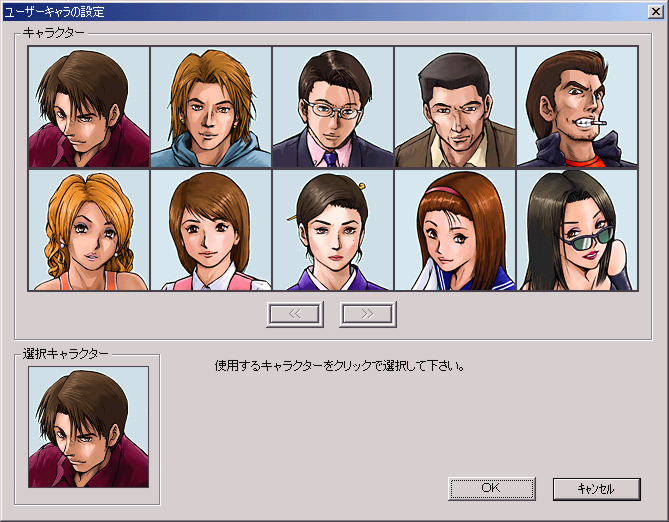Select the girl with pink headband

455,230
